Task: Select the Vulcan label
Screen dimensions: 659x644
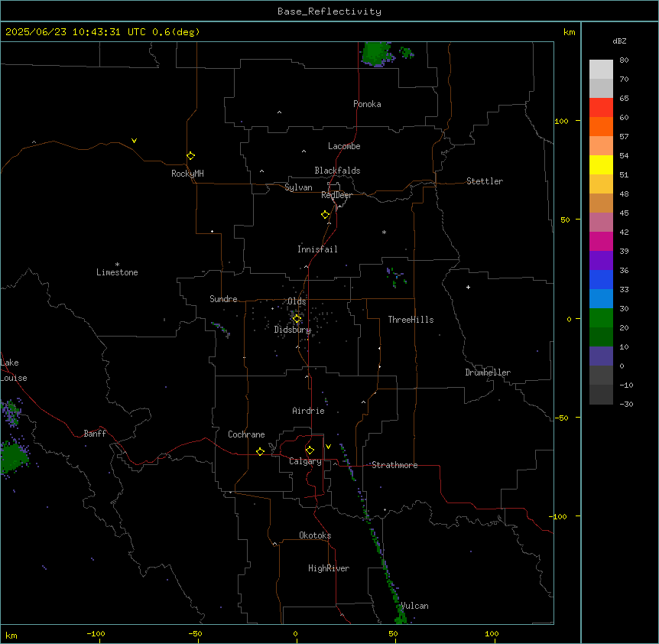Action: (414, 606)
